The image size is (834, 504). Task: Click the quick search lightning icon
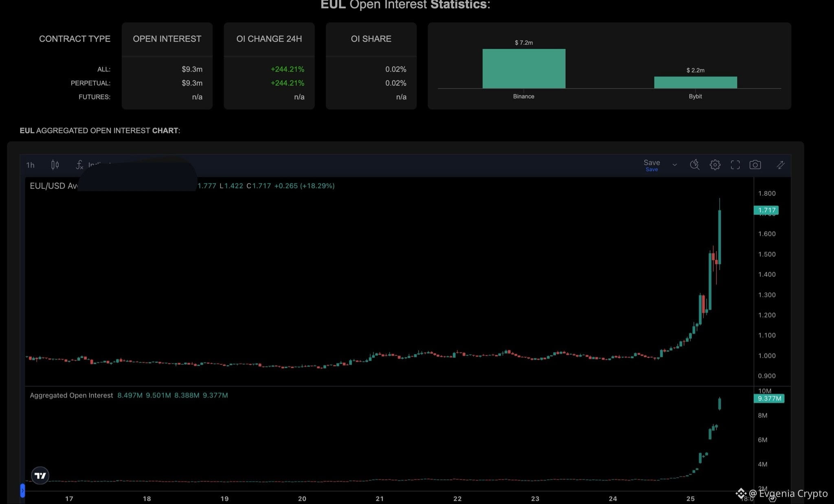click(695, 165)
